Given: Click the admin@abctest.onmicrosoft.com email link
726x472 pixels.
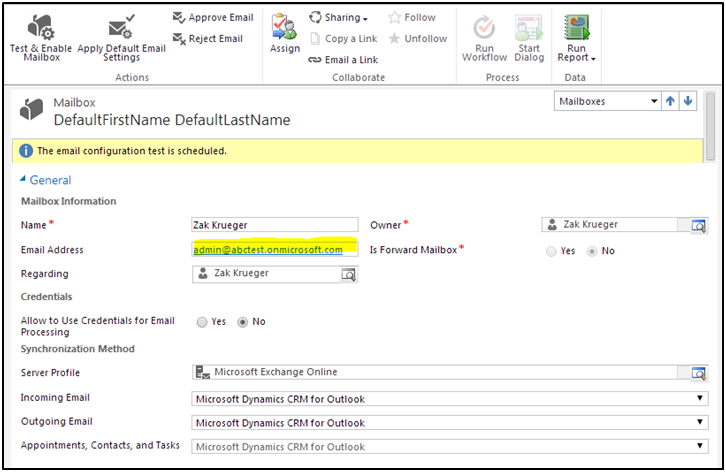Looking at the screenshot, I should pos(268,250).
